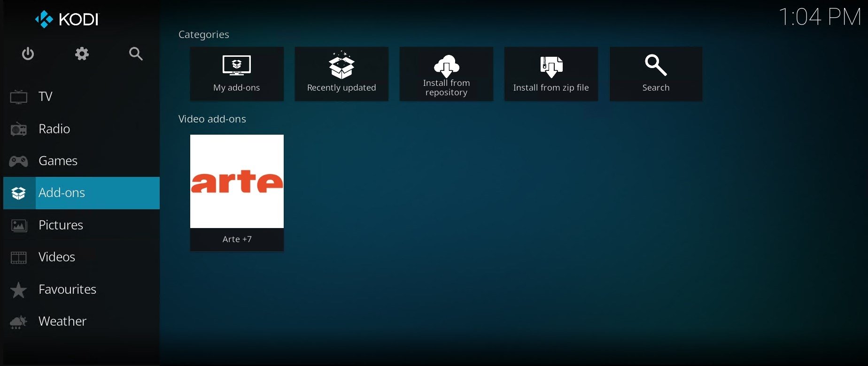Choose Install from zip file
Viewport: 868px width, 366px height.
point(551,74)
